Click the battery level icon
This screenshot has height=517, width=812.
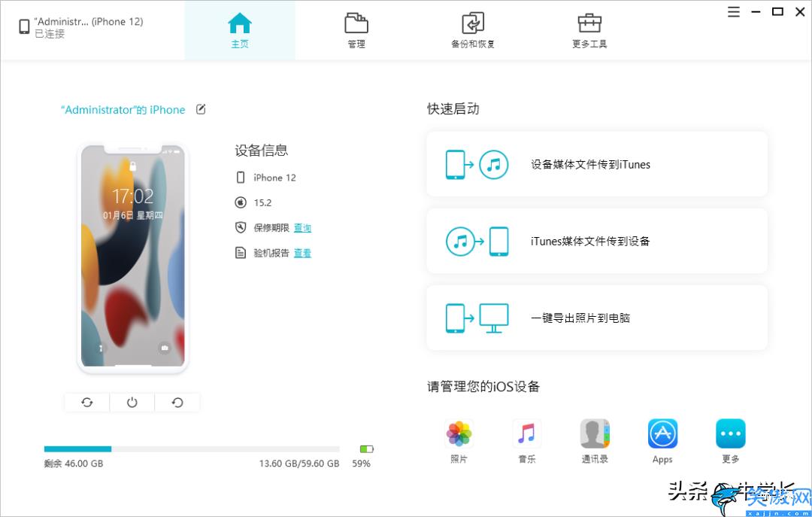click(367, 449)
